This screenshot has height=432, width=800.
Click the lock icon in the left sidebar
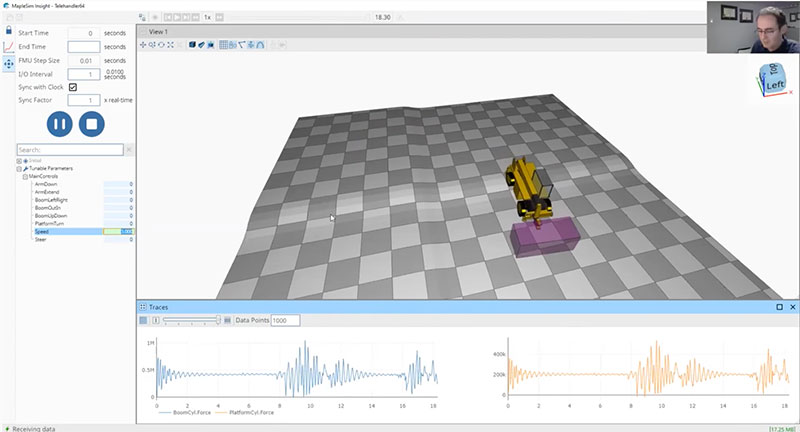pos(8,31)
